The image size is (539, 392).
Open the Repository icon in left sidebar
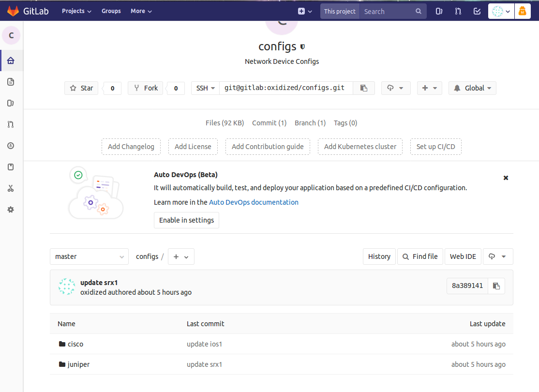pos(11,82)
